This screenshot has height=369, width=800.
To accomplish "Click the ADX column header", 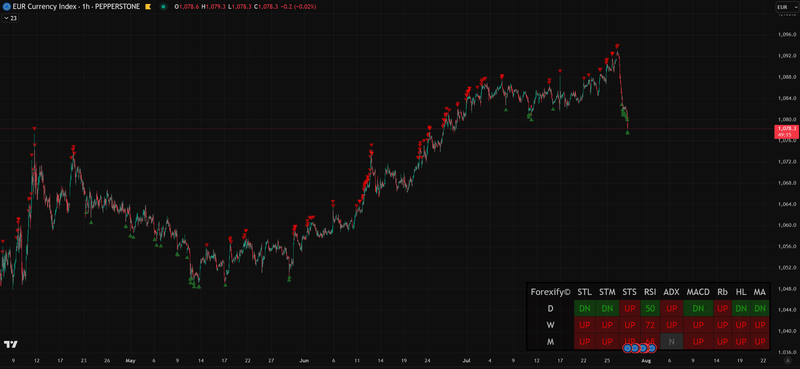I will point(671,292).
